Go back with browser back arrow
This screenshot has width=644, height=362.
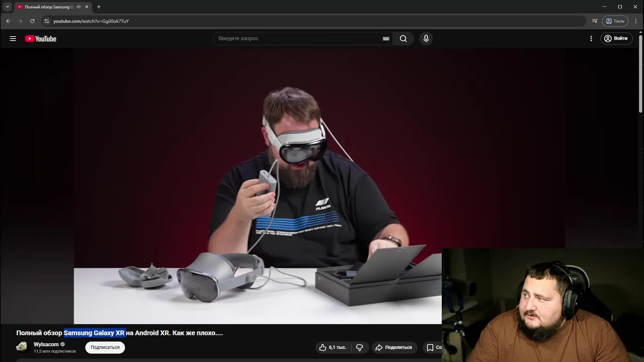coord(8,21)
